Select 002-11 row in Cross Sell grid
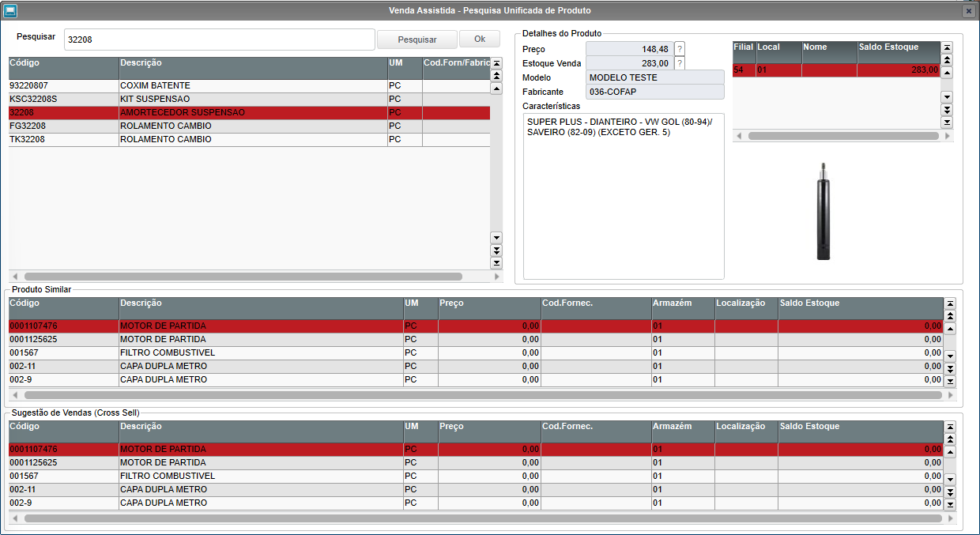Screen dimensions: 980x535 (476, 489)
